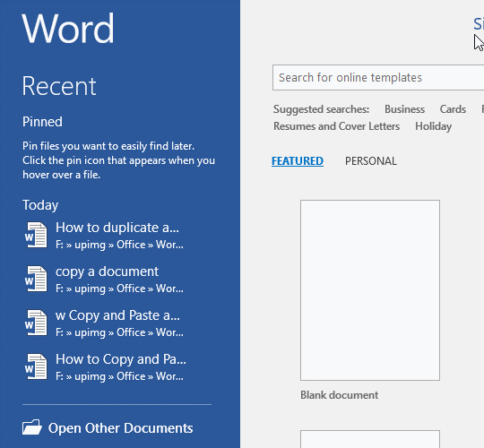
Task: Select the Holiday suggested search
Action: pyautogui.click(x=434, y=126)
